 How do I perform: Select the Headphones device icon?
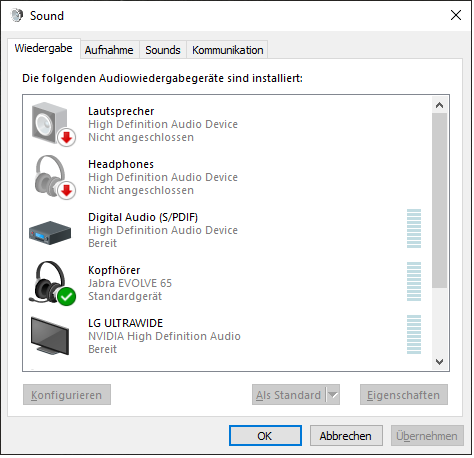(54, 177)
